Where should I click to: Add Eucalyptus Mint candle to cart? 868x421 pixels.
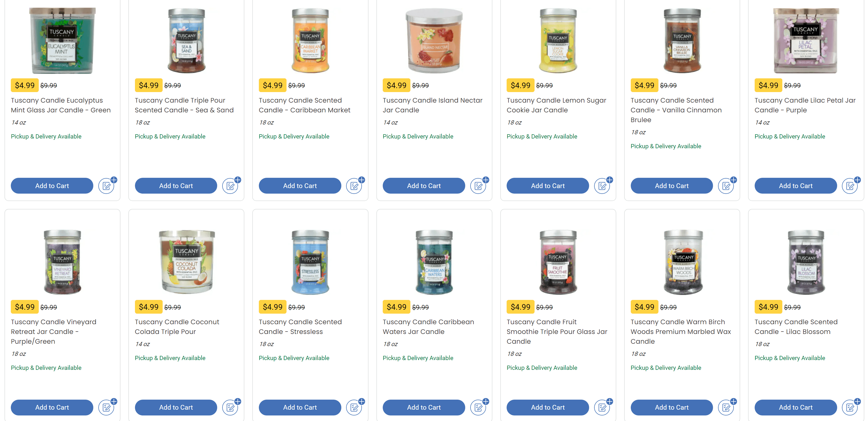(52, 186)
